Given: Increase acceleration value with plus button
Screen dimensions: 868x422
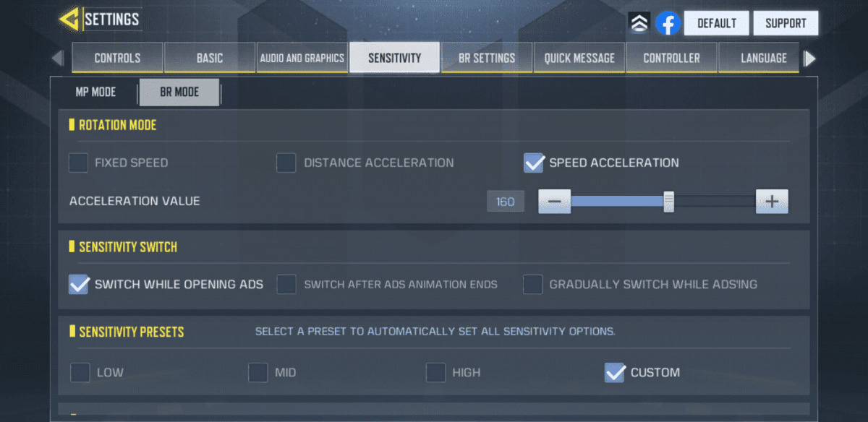Looking at the screenshot, I should pos(772,202).
